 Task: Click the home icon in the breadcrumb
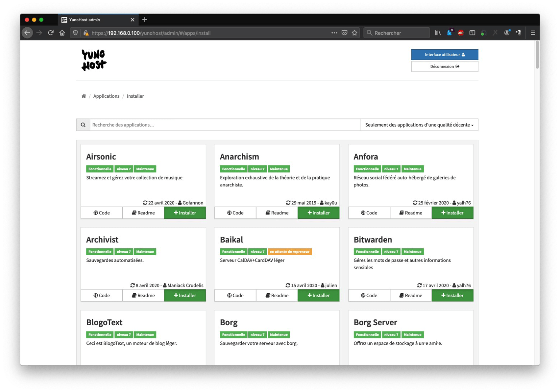[84, 96]
